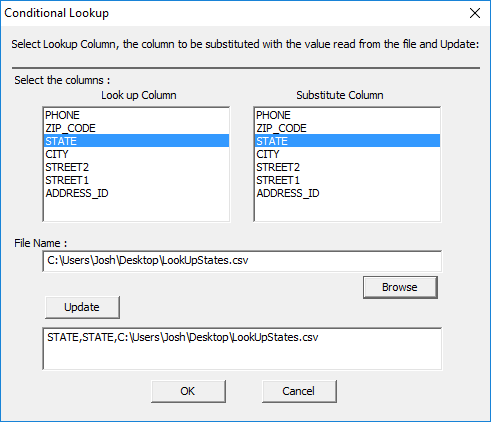Confirm the dialog with OK
491x422 pixels.
[188, 391]
